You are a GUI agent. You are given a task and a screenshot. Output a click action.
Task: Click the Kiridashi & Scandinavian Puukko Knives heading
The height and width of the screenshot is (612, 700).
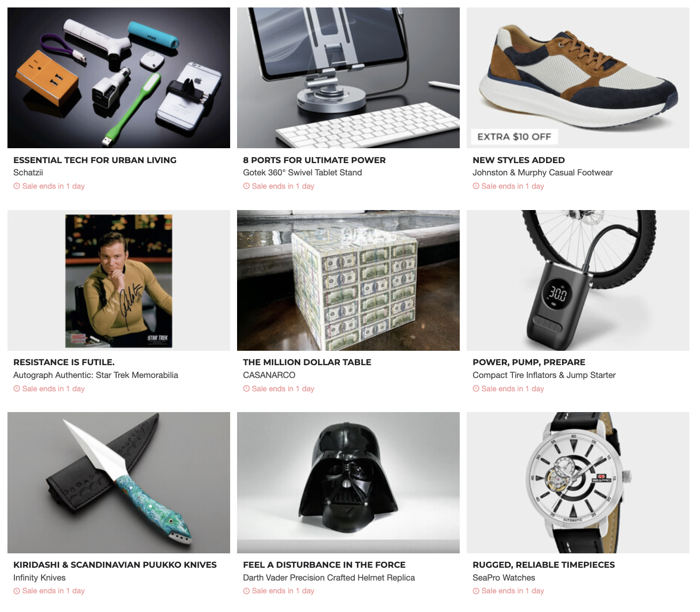115,565
